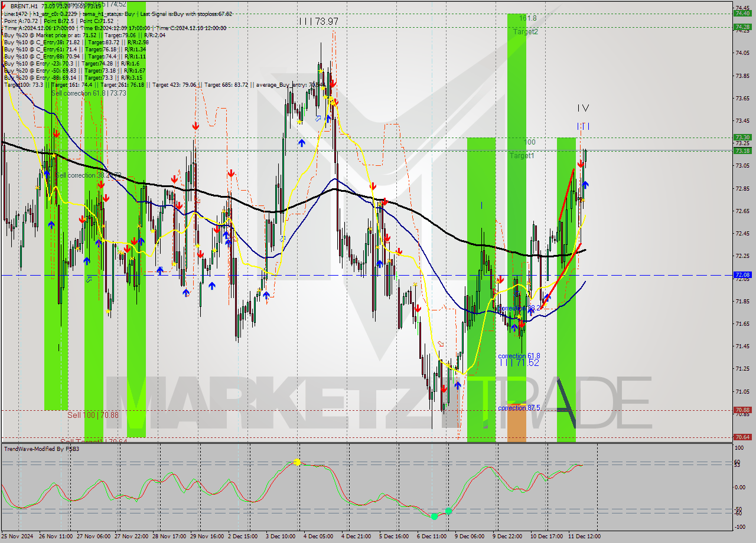This screenshot has width=756, height=543.
Task: Click the '161.8' Fibonacci label
Action: tap(528, 18)
